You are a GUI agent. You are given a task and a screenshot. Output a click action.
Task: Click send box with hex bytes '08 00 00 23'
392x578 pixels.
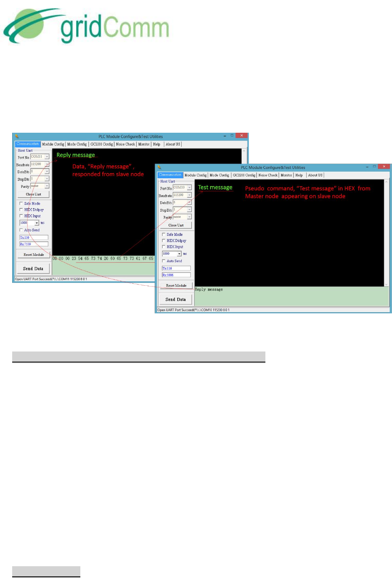coord(103,265)
